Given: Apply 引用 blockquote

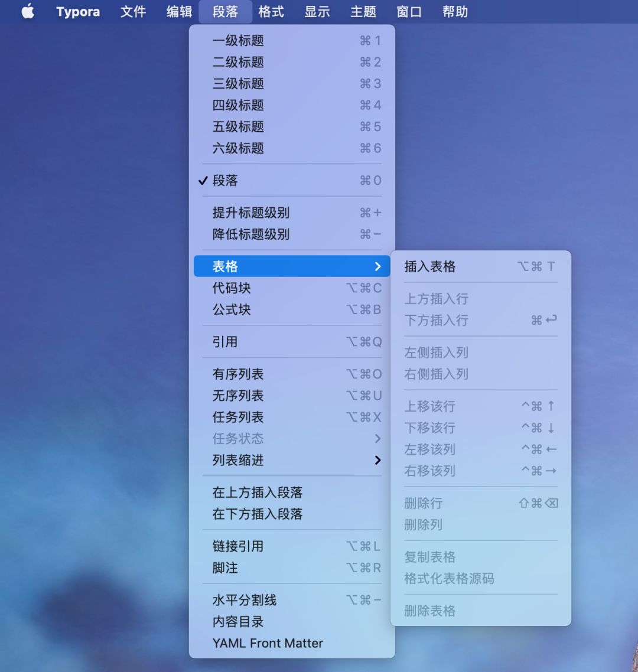Looking at the screenshot, I should 292,341.
